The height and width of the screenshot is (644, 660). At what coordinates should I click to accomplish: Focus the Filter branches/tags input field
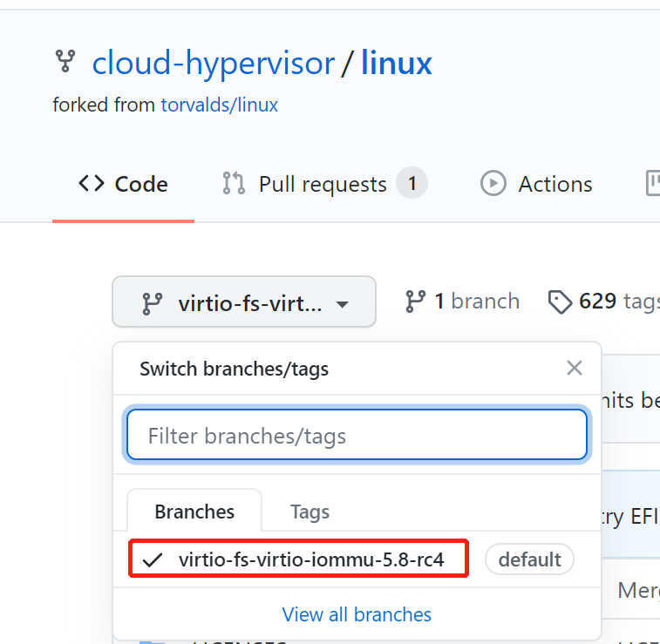pos(357,435)
